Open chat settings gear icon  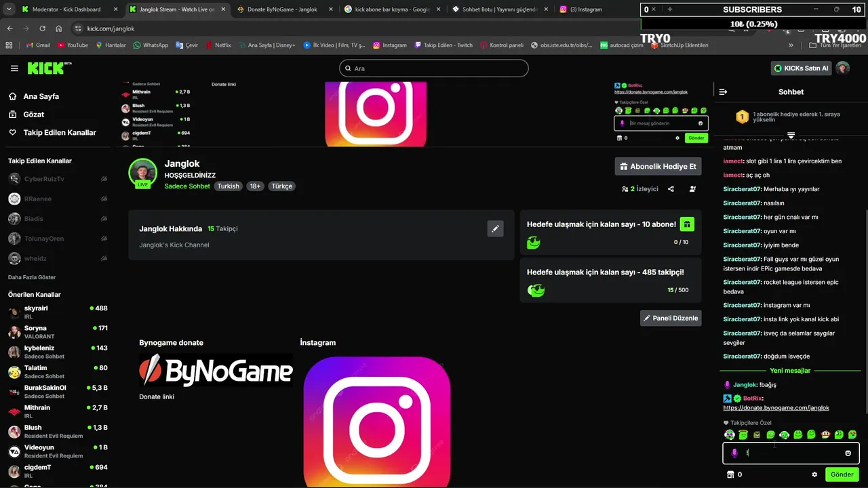click(x=814, y=474)
